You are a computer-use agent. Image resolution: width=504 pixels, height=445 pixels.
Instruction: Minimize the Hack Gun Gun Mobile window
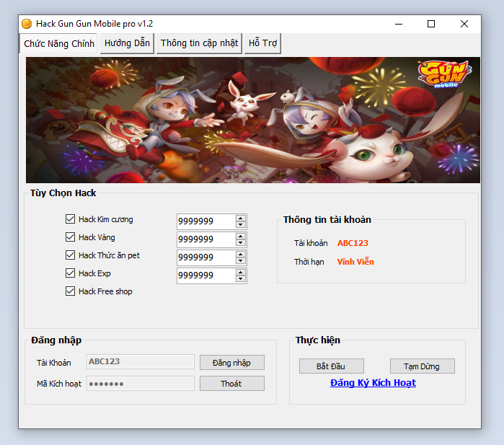[398, 24]
